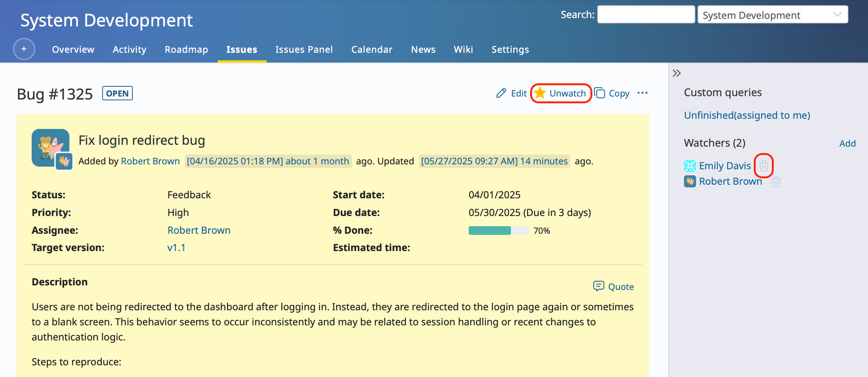Viewport: 868px width, 377px height.
Task: Go to the Wiki tab
Action: point(463,49)
